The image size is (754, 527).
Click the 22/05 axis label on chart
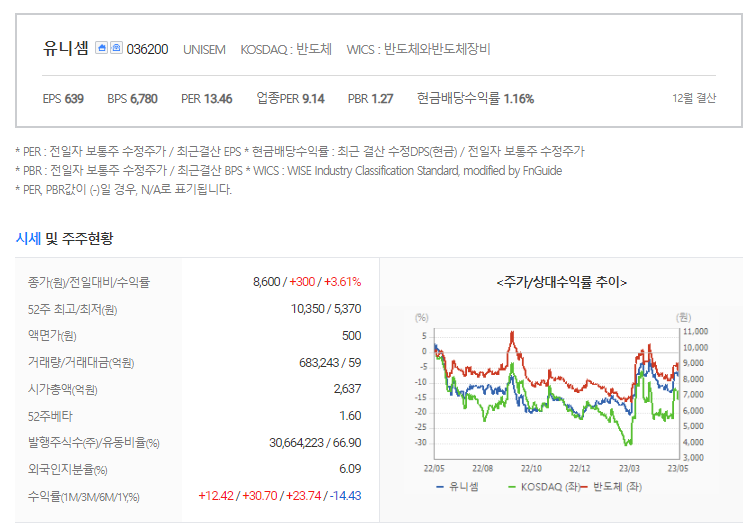click(434, 468)
